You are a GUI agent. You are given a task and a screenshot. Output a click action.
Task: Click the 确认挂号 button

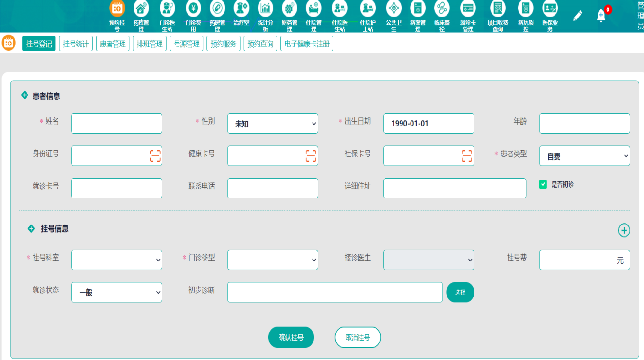coord(291,338)
